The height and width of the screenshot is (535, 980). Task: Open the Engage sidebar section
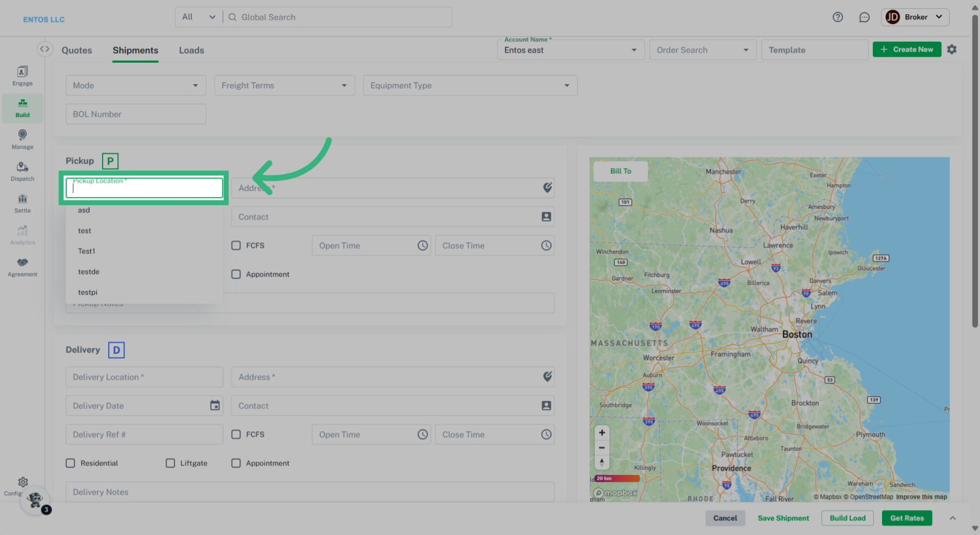(22, 76)
